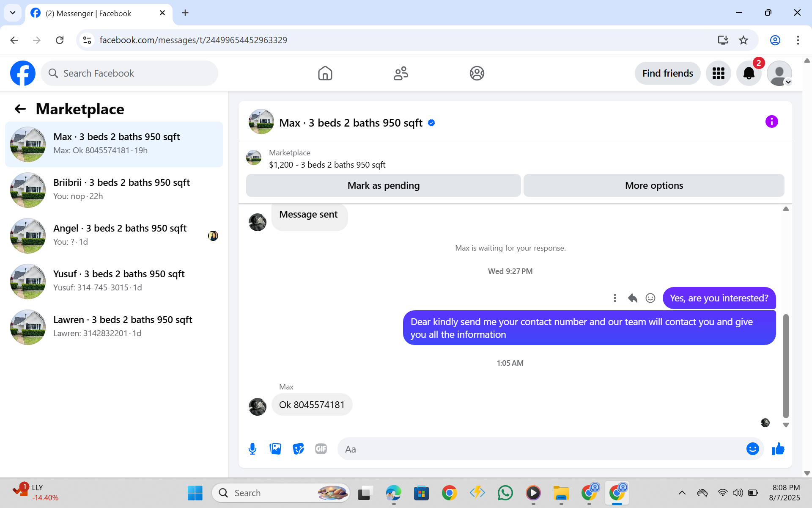Open the media player taskbar icon
This screenshot has height=508, width=812.
pos(533,493)
